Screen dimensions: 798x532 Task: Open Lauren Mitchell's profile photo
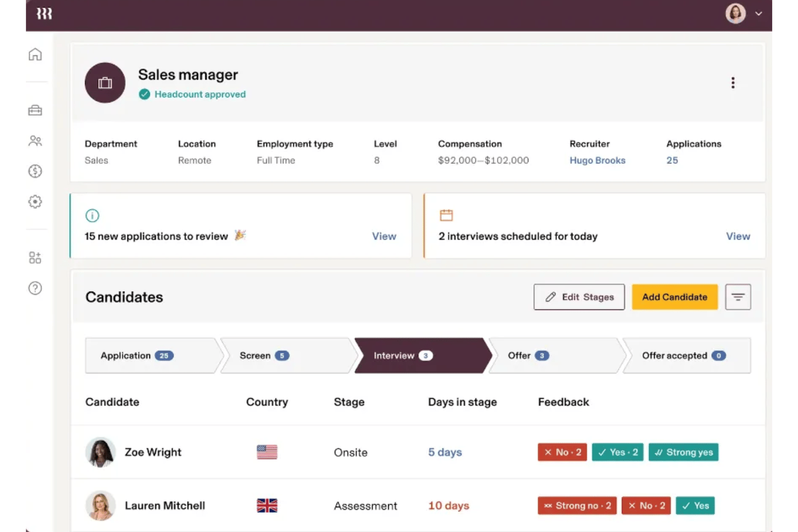coord(101,506)
